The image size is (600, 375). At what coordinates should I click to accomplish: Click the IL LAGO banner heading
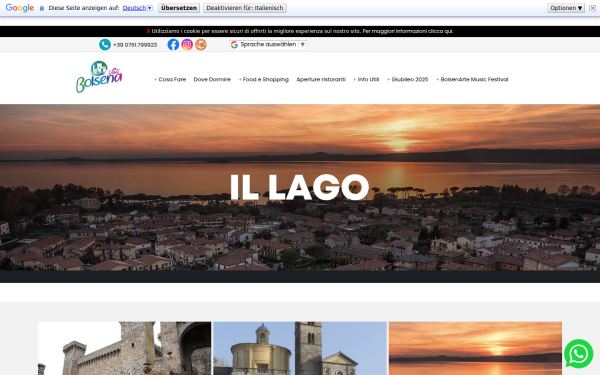(300, 187)
